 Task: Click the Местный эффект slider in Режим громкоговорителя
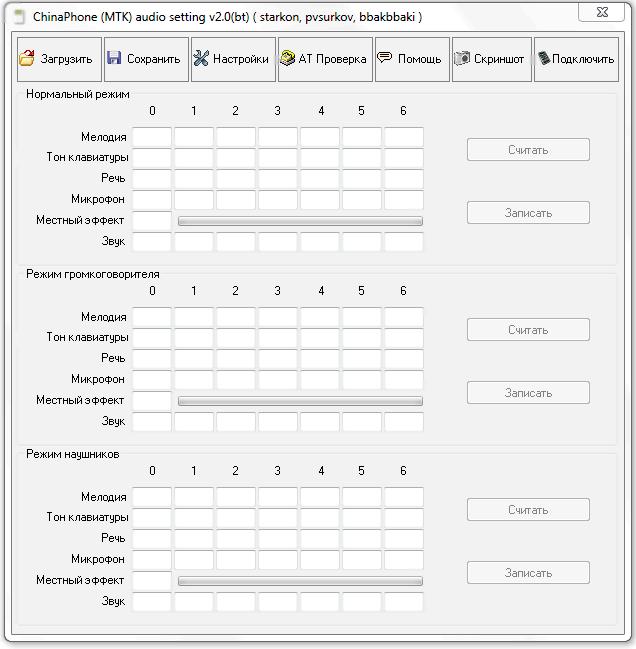[x=300, y=401]
